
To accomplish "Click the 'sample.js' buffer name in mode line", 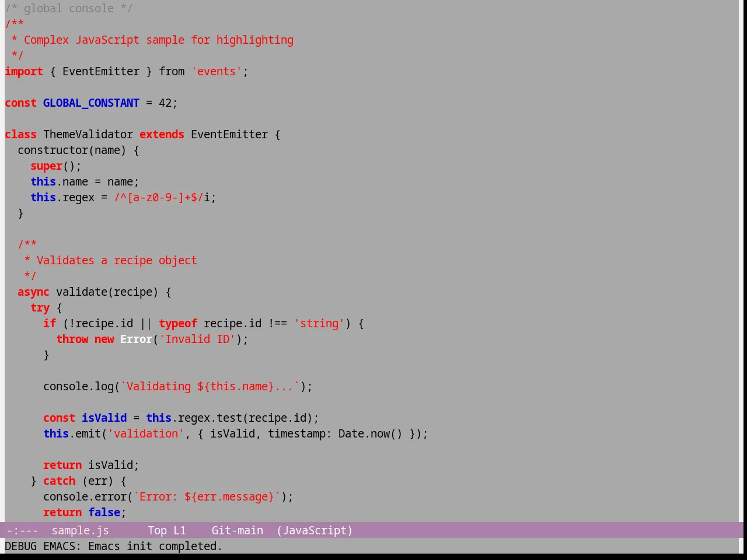I will [80, 530].
